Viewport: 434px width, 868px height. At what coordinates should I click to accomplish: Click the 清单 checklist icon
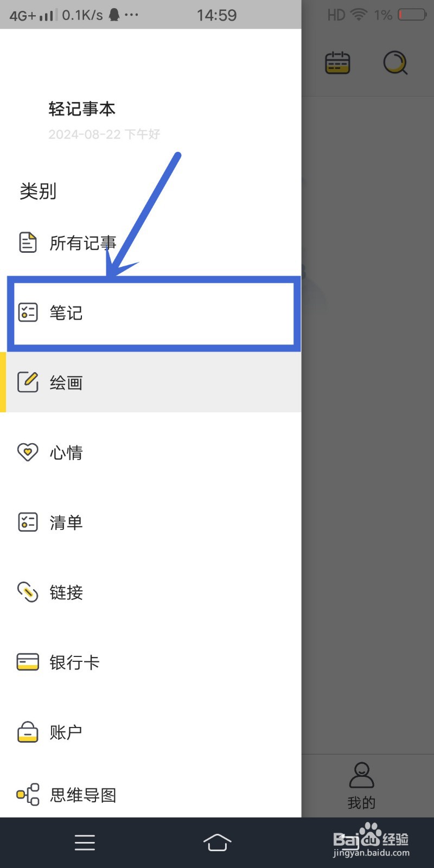pos(28,522)
